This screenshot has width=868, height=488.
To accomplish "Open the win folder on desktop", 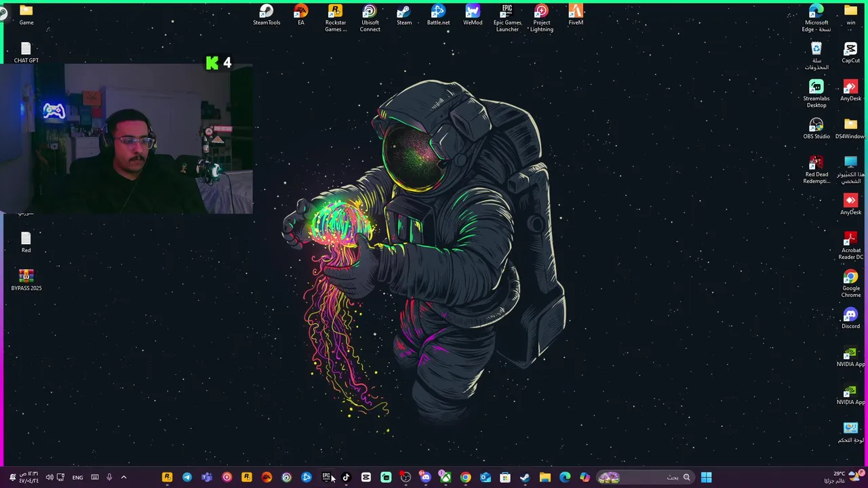I will point(850,15).
